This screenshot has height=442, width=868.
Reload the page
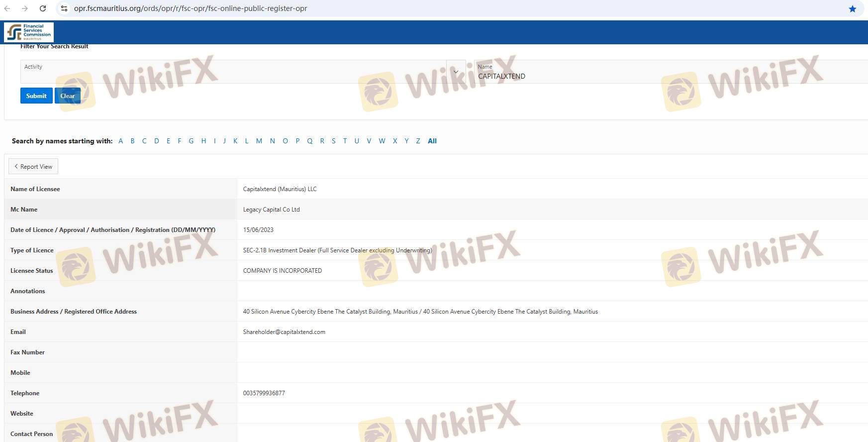43,8
